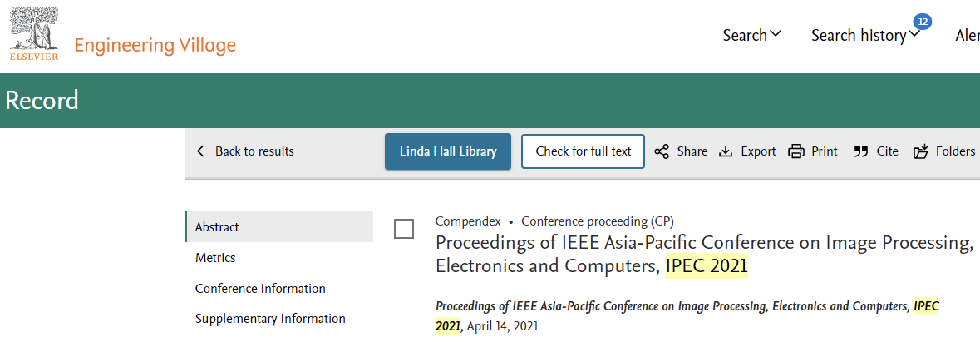This screenshot has width=980, height=352.
Task: Click the Export download icon
Action: click(726, 151)
